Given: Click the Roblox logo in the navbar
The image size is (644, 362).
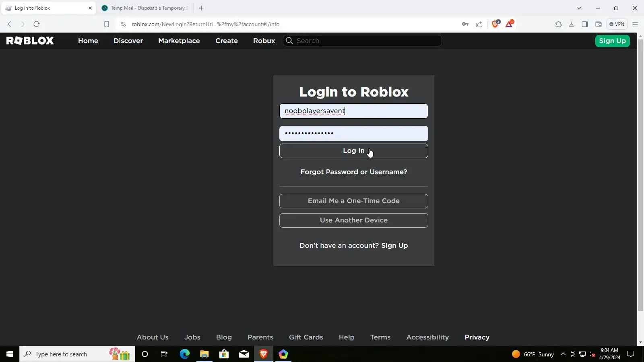Looking at the screenshot, I should point(30,41).
